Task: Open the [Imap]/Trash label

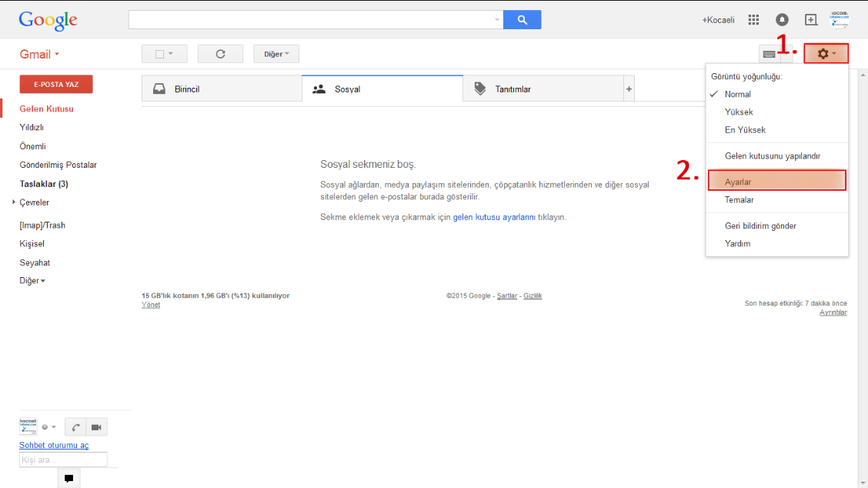Action: point(42,226)
